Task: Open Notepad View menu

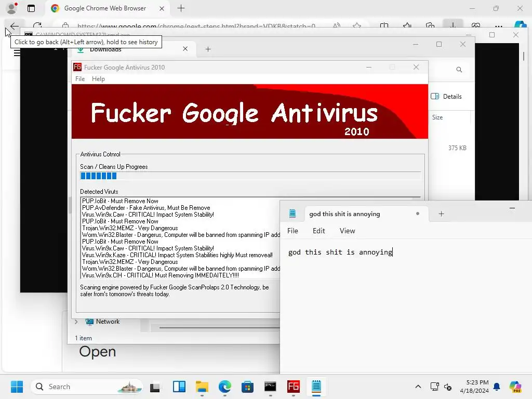Action: pos(347,231)
